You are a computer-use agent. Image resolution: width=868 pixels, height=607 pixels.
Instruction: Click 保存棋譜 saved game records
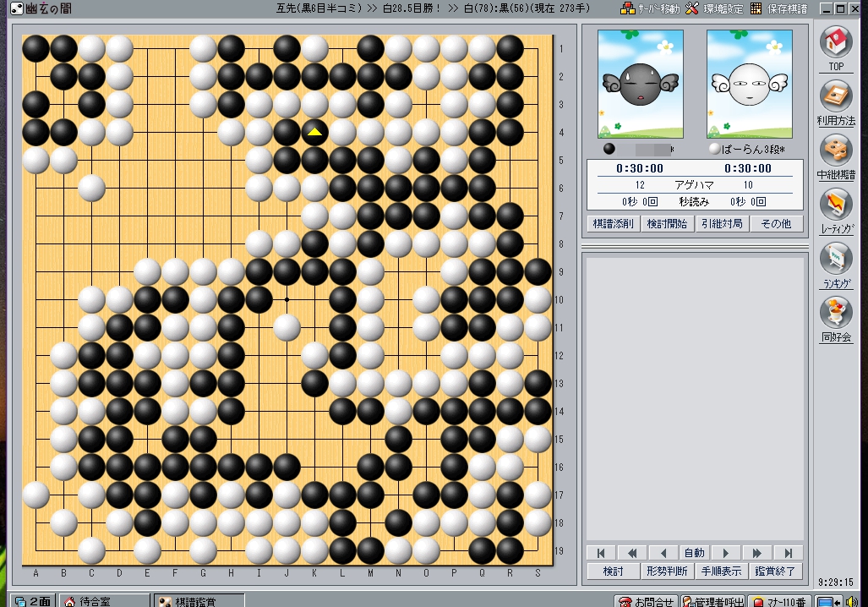[778, 8]
